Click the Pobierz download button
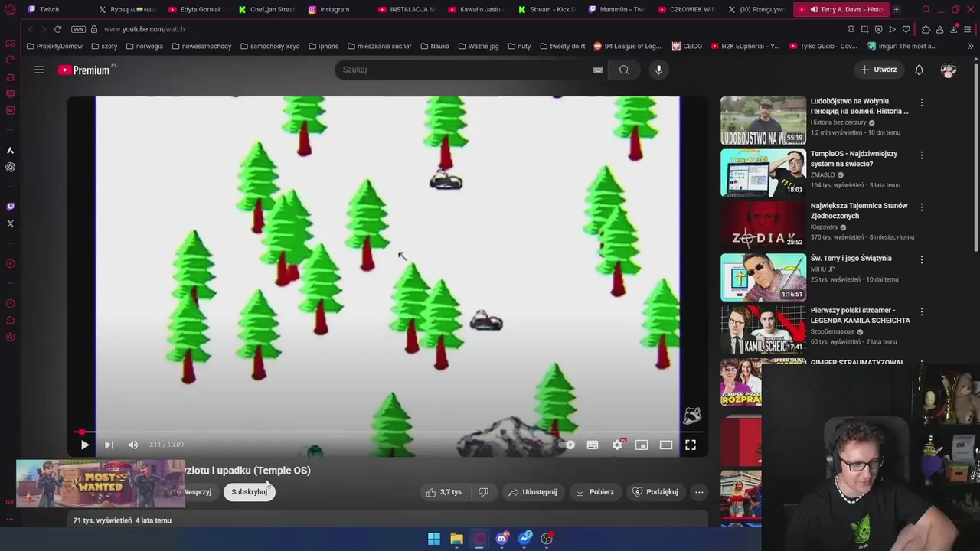The width and height of the screenshot is (980, 551). (x=595, y=492)
